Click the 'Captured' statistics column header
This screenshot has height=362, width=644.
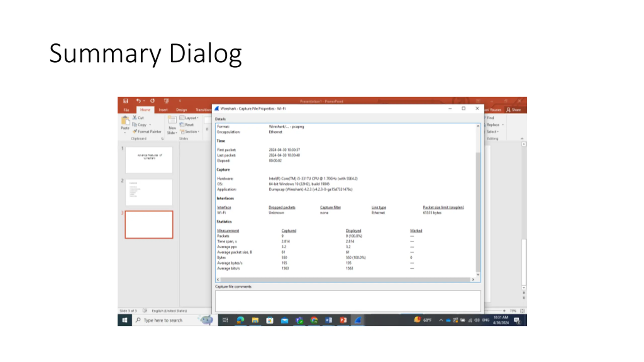(289, 231)
